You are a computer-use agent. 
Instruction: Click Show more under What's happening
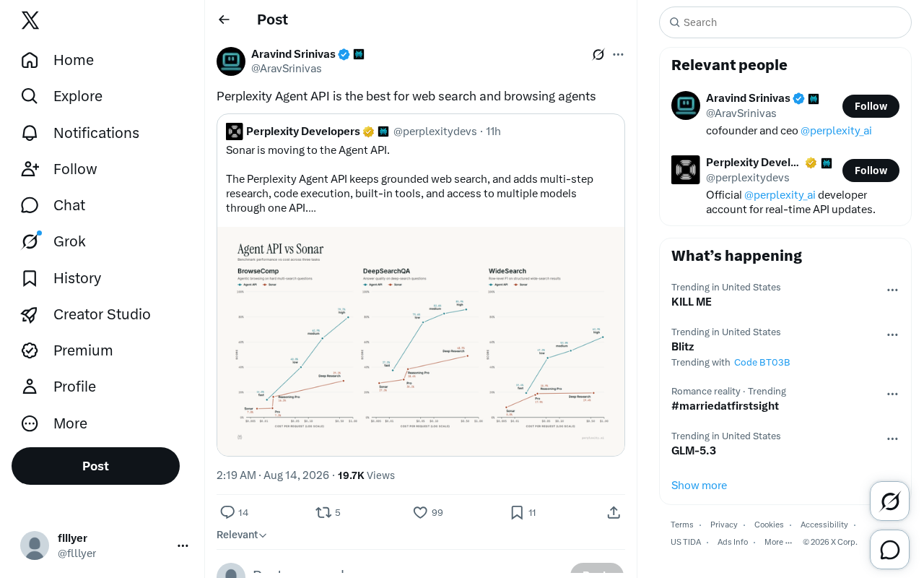(699, 486)
